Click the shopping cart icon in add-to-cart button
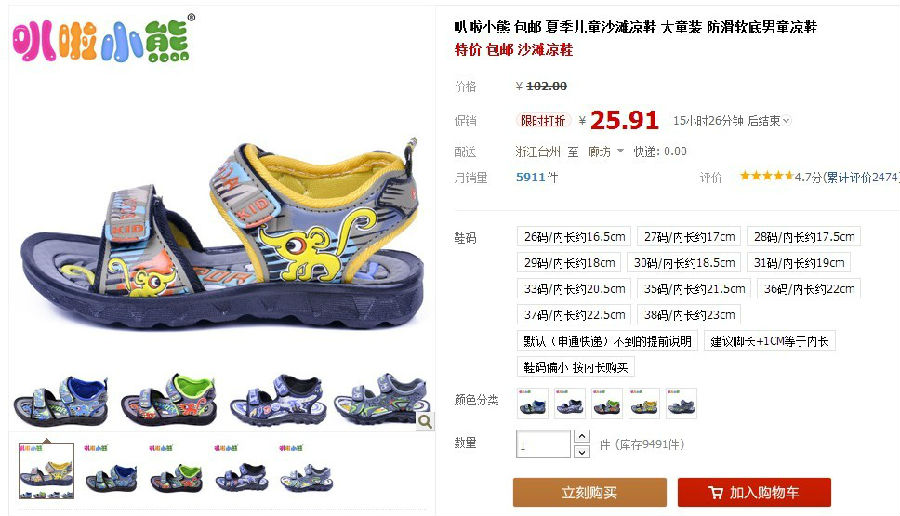This screenshot has width=900, height=516. pos(715,492)
